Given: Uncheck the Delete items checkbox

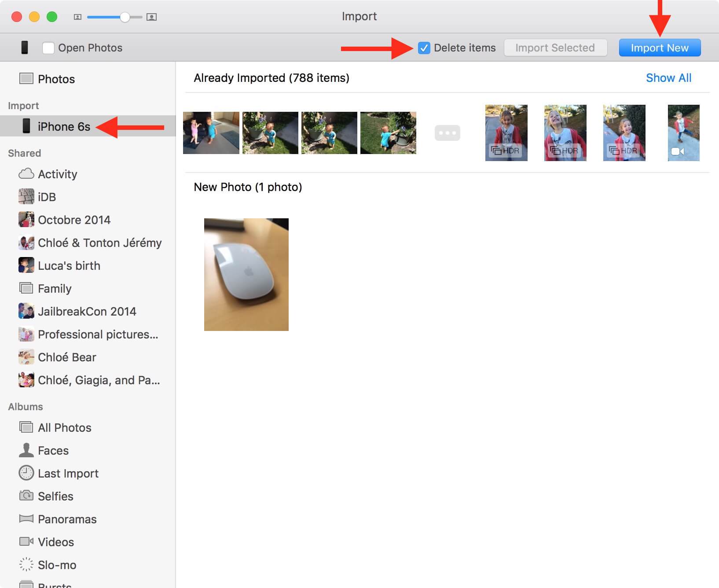Looking at the screenshot, I should point(424,48).
